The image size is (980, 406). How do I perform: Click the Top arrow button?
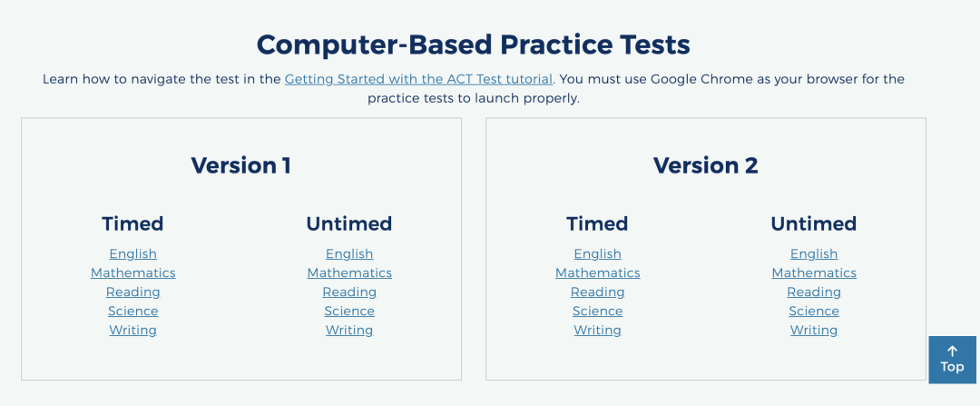point(952,359)
